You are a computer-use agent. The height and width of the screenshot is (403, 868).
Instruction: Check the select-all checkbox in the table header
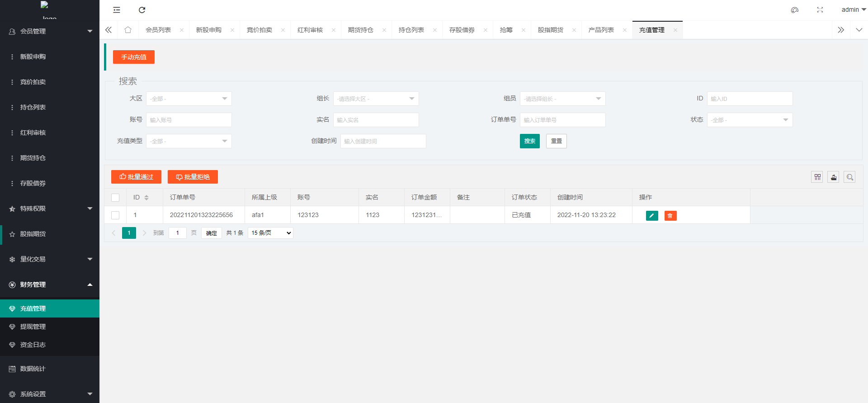point(115,198)
